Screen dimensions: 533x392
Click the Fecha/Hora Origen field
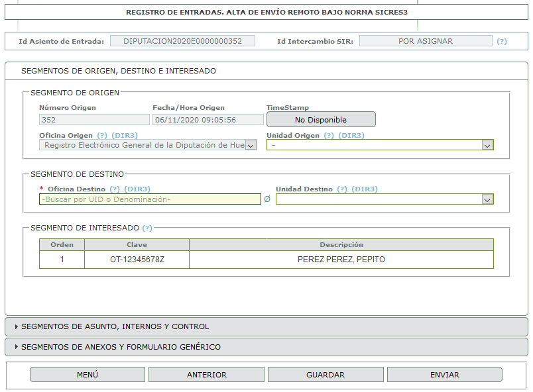207,120
